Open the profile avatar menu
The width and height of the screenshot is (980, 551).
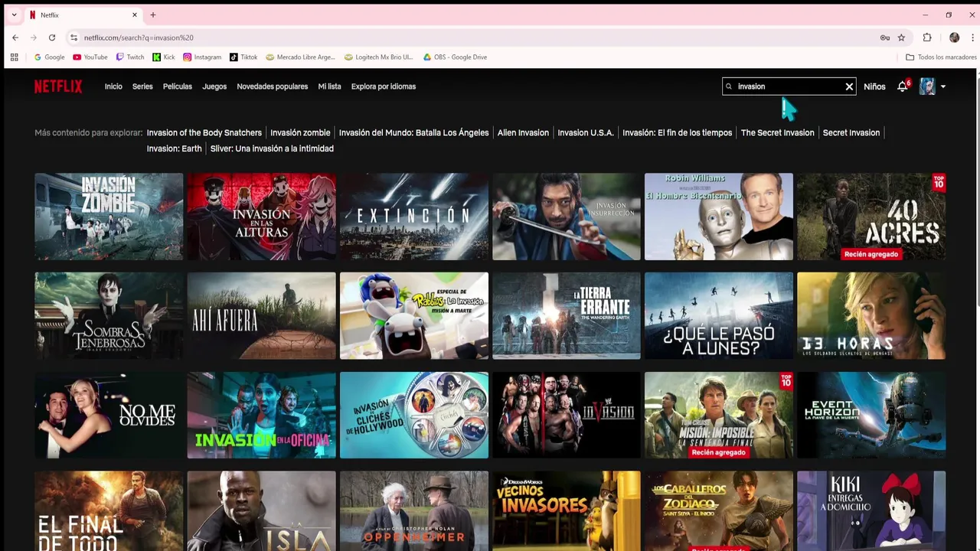927,86
